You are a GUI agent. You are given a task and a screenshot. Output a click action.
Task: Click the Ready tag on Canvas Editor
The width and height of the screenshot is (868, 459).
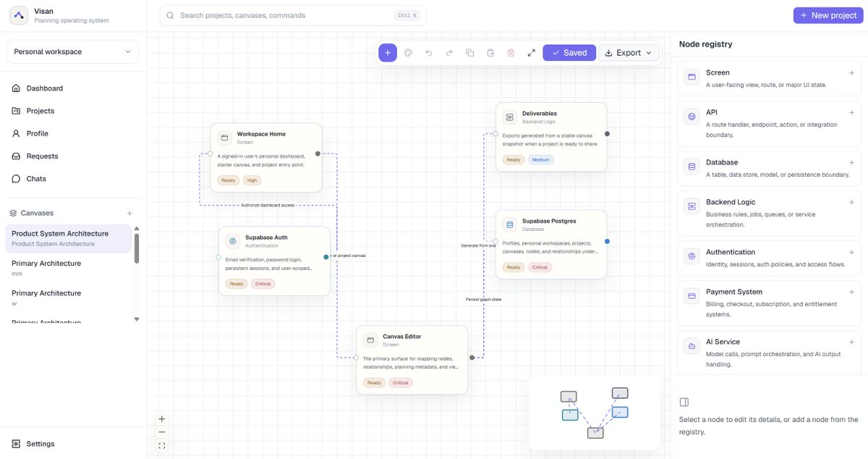pos(374,383)
